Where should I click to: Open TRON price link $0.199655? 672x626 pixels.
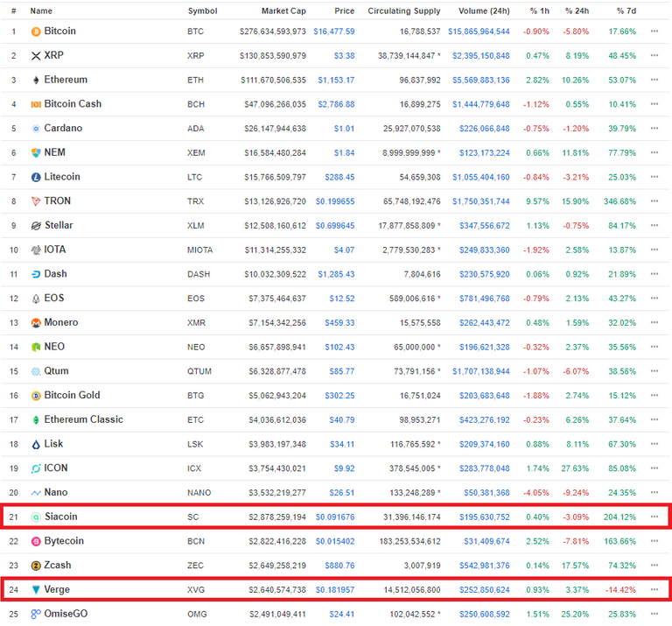coord(335,201)
